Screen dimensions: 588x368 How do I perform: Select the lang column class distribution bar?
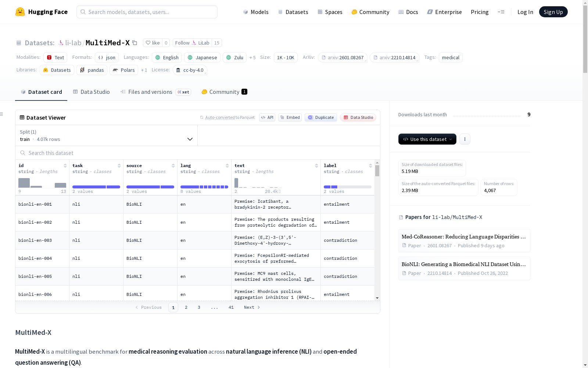point(204,187)
